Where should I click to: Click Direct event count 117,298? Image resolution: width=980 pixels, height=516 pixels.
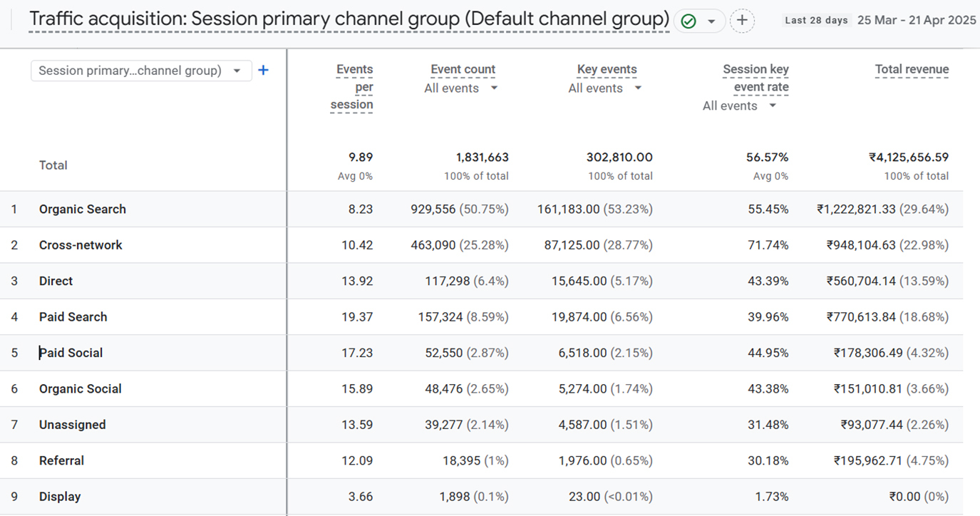tap(448, 282)
